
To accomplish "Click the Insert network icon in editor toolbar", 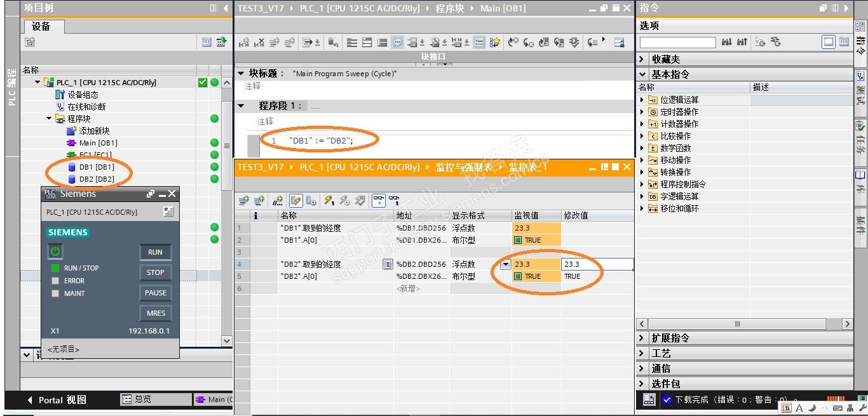I will [245, 43].
